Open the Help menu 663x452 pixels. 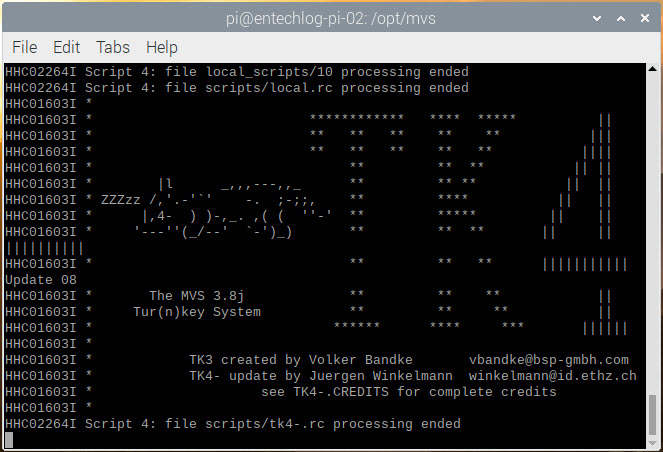(x=162, y=47)
